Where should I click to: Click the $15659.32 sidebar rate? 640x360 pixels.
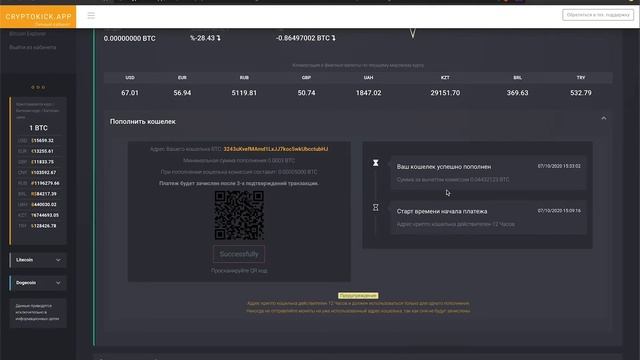tap(42, 140)
